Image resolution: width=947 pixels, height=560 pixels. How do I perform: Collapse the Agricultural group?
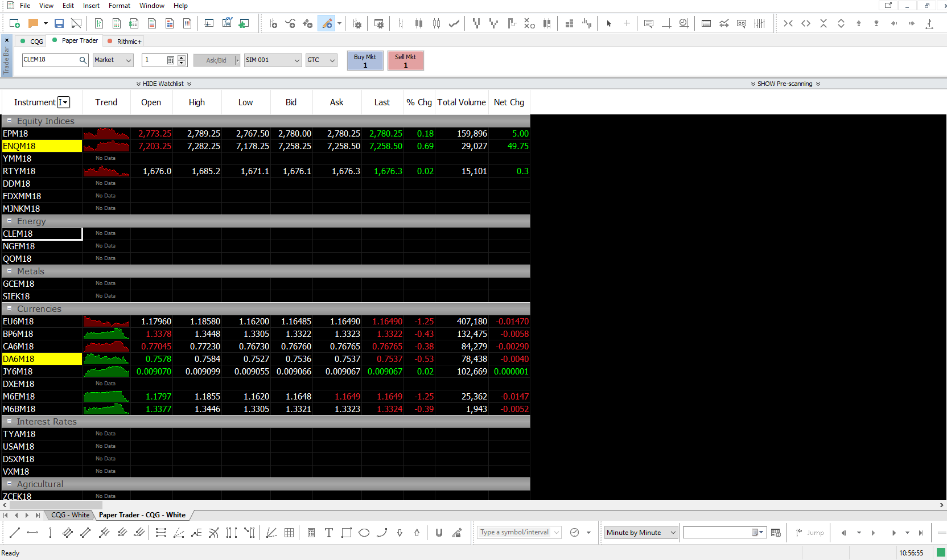point(9,484)
